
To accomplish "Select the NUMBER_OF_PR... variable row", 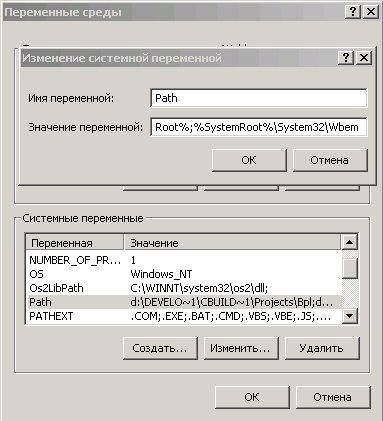I will coord(183,260).
